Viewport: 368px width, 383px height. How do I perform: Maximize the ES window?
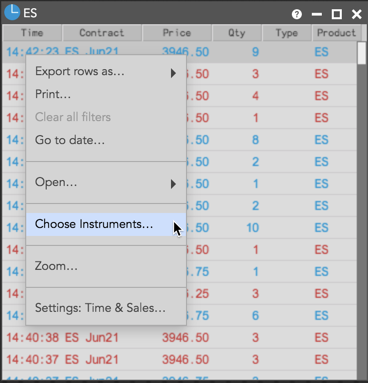coord(337,14)
